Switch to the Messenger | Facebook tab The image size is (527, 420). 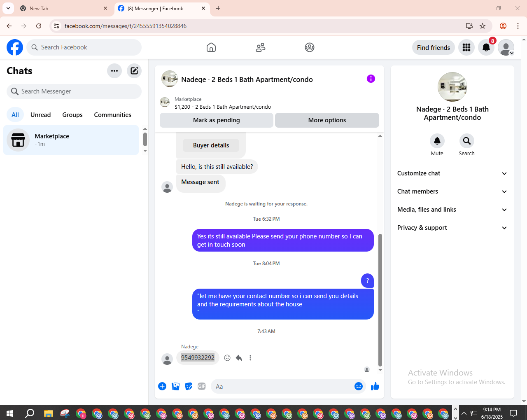point(162,8)
